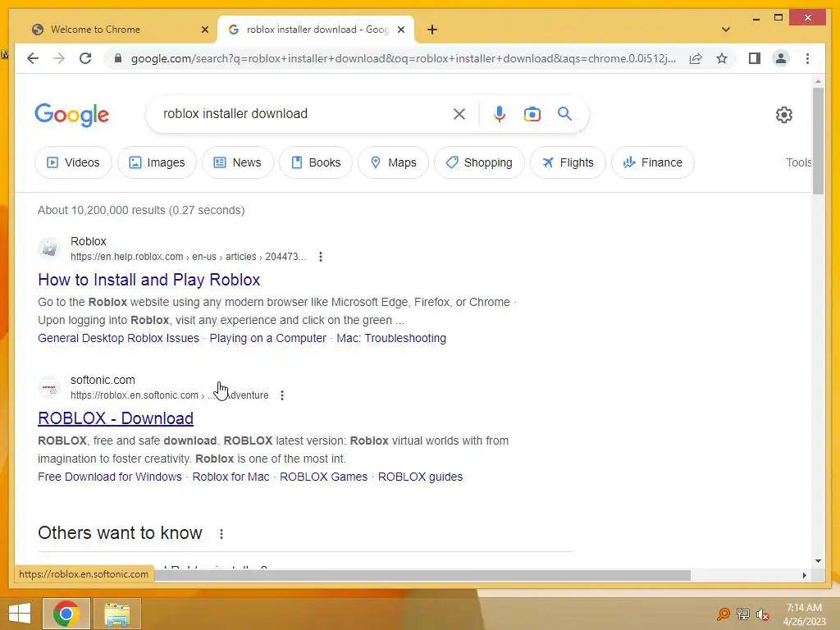Open Windows Start button
Image resolution: width=840 pixels, height=630 pixels.
pyautogui.click(x=20, y=614)
